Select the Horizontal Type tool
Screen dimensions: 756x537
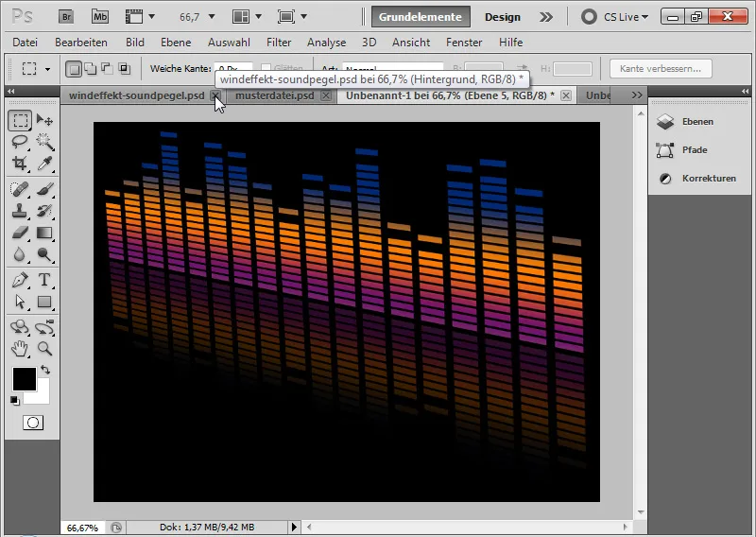click(x=44, y=280)
